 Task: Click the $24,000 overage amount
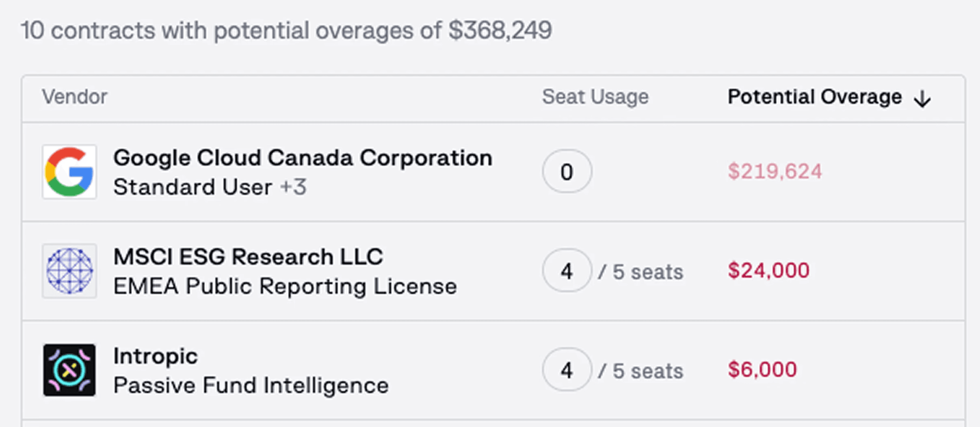point(768,271)
